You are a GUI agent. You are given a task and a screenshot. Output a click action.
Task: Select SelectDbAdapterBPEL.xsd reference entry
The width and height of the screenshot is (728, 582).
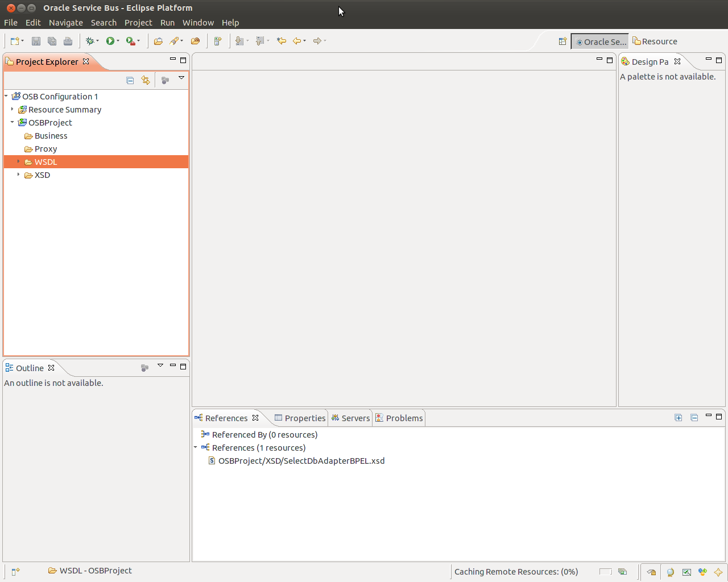301,461
